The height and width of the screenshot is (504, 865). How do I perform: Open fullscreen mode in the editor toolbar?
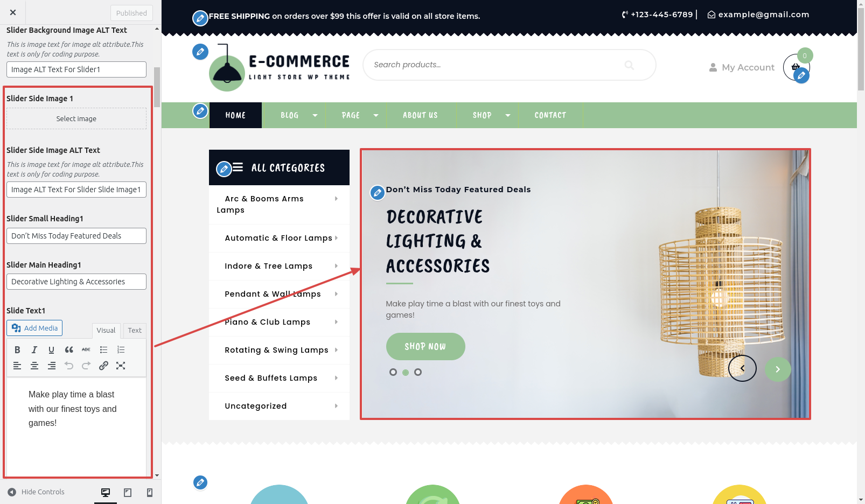[121, 366]
